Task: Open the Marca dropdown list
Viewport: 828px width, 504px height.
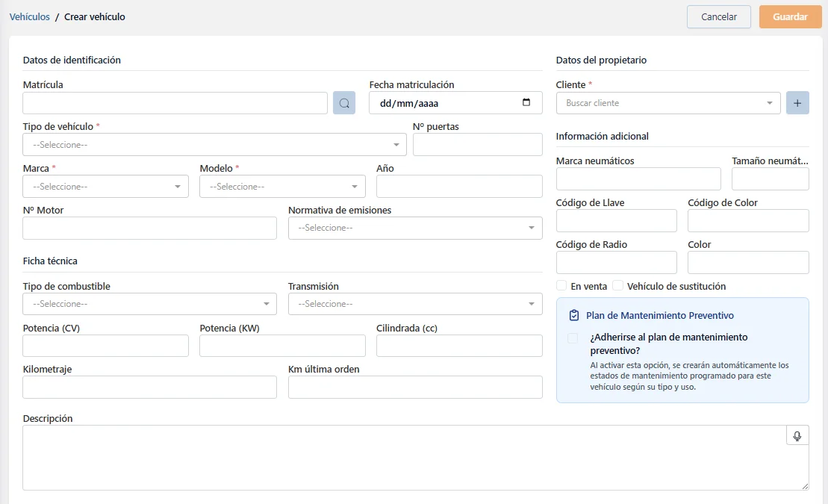Action: [x=105, y=187]
